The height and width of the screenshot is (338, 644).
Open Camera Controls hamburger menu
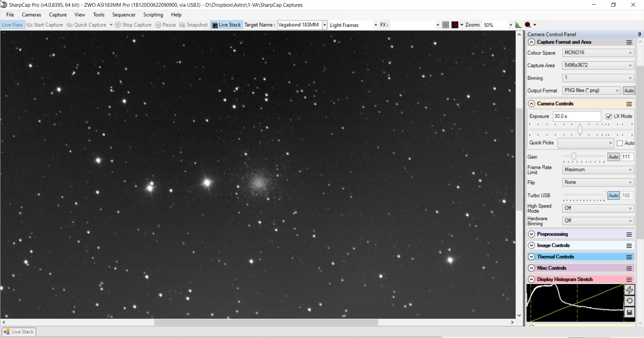coord(629,104)
